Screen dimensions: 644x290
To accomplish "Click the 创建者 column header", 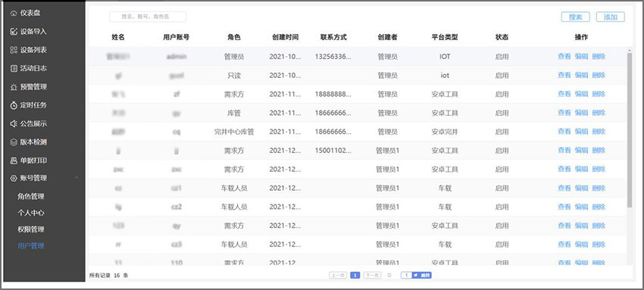I will coord(387,37).
